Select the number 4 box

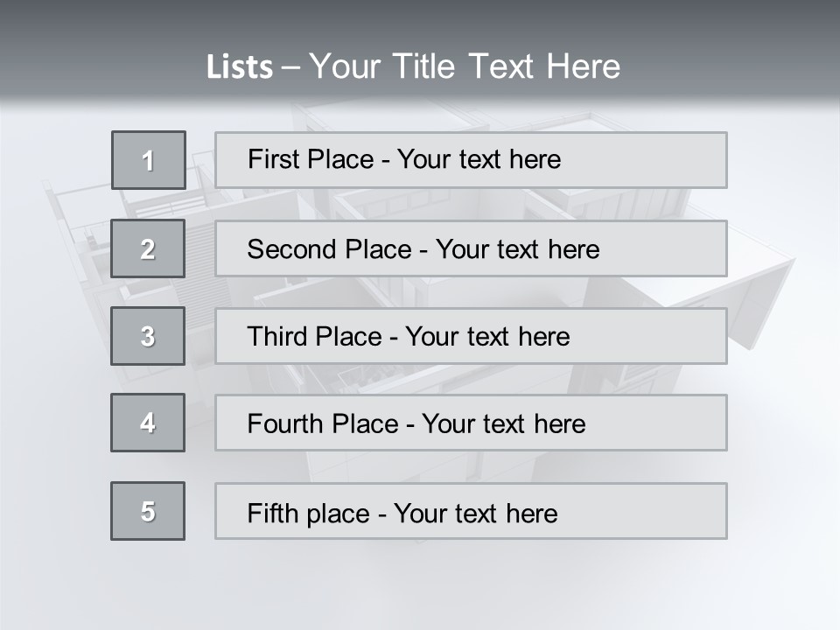[x=148, y=423]
